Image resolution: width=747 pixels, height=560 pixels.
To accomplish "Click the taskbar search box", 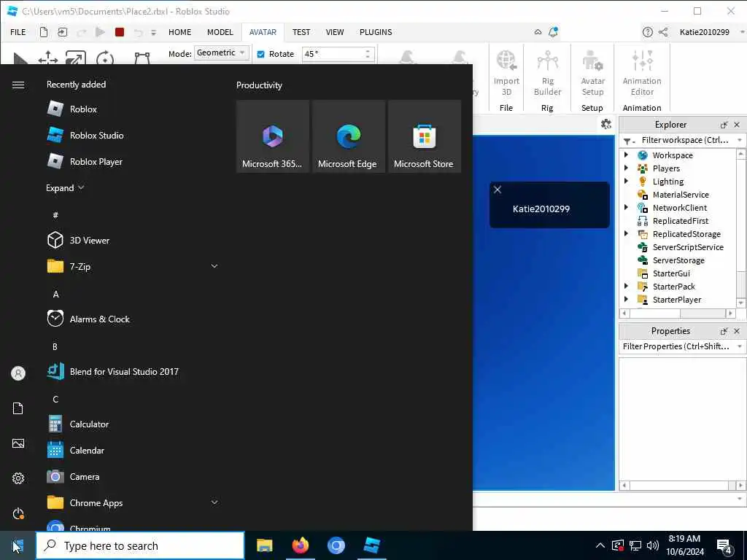I will click(x=140, y=545).
